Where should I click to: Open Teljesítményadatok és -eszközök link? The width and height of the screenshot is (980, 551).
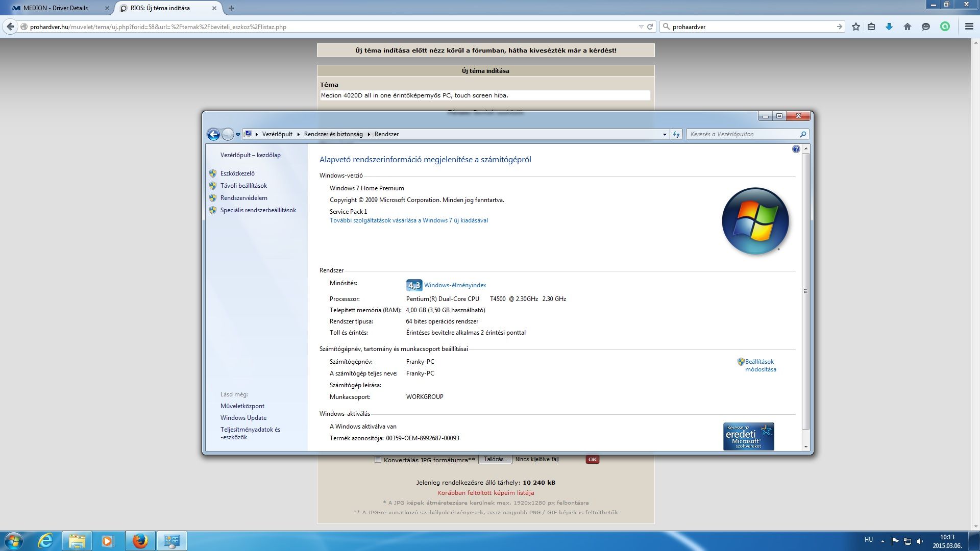pyautogui.click(x=250, y=433)
